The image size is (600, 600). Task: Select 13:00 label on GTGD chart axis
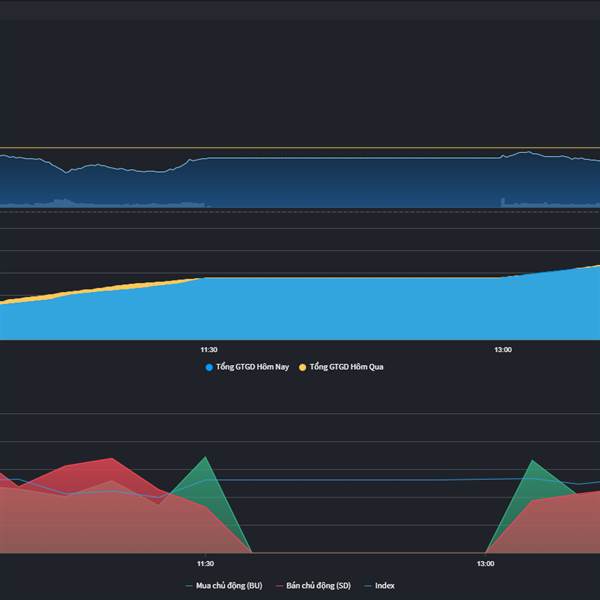coord(503,349)
